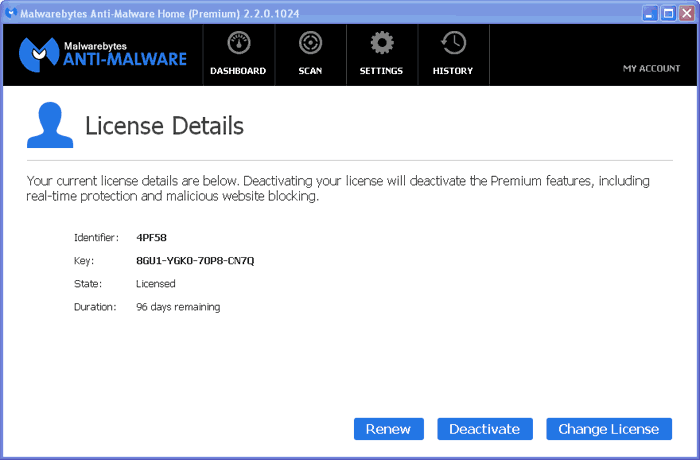Viewport: 700px width, 460px height.
Task: Switch to the SCAN tab label
Action: 310,71
